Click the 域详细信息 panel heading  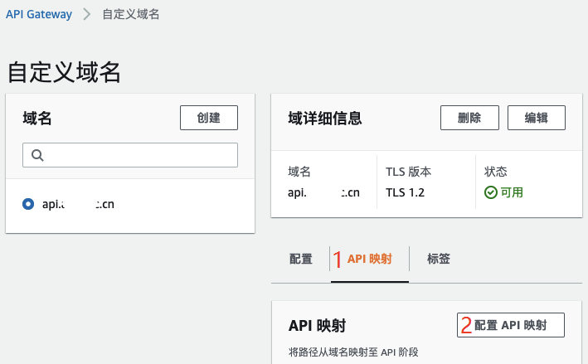(324, 119)
